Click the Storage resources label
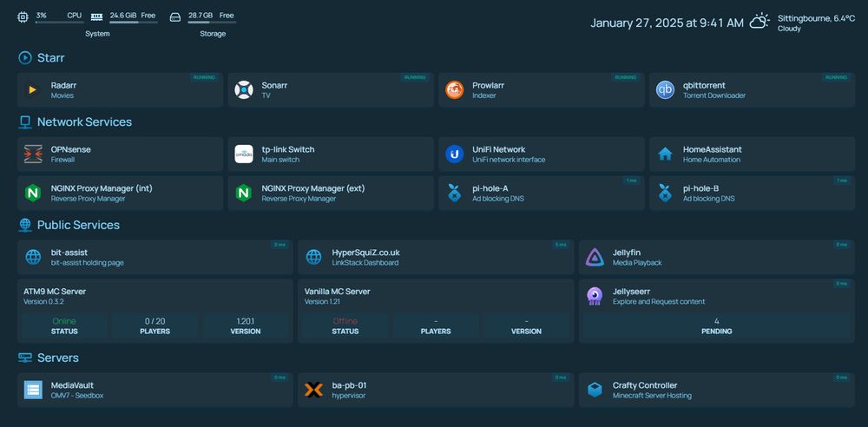Image resolution: width=868 pixels, height=427 pixels. [x=213, y=34]
